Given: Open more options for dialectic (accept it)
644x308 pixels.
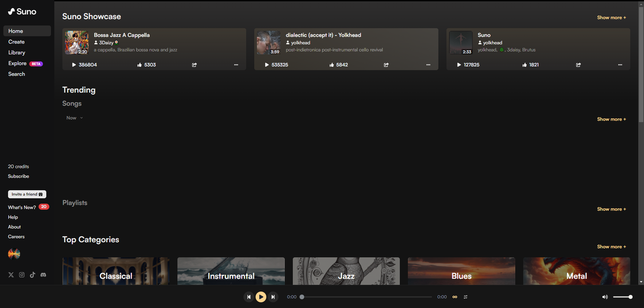Looking at the screenshot, I should point(428,65).
